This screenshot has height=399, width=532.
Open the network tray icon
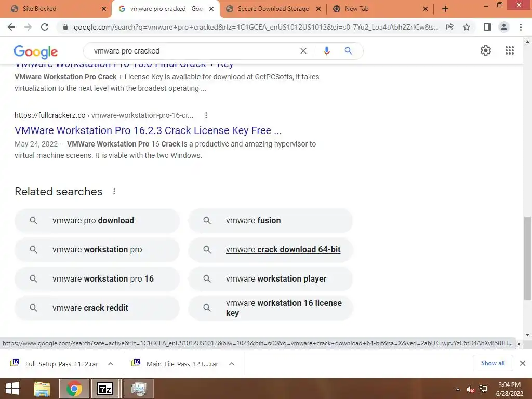tap(483, 389)
